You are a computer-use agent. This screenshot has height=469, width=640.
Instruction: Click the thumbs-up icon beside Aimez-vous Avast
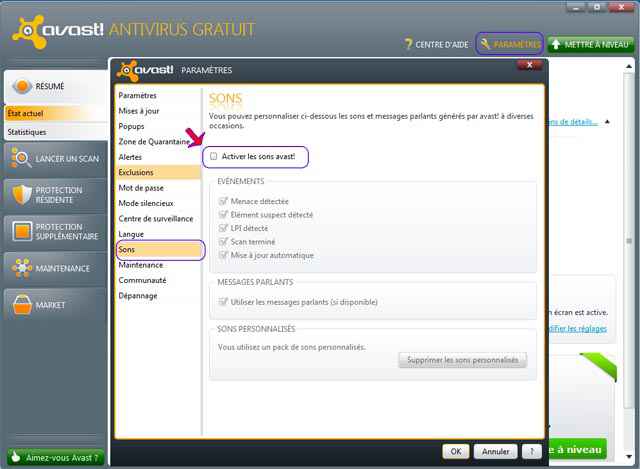pos(16,456)
